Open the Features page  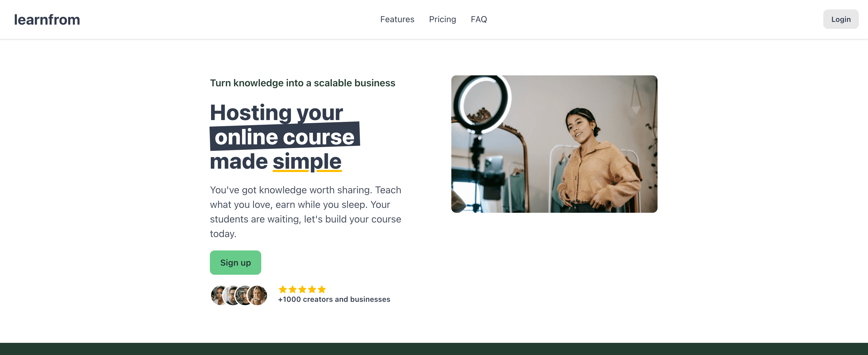point(397,19)
